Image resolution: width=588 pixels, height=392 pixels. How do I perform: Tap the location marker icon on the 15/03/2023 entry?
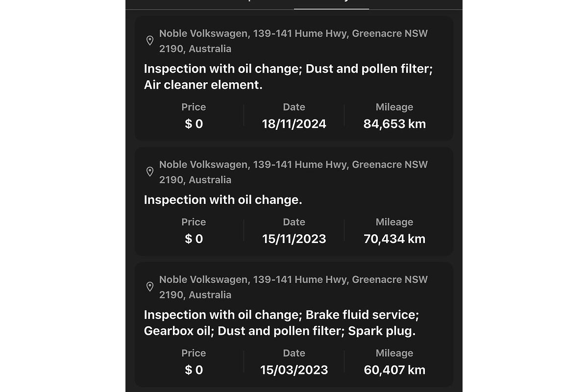(x=151, y=287)
